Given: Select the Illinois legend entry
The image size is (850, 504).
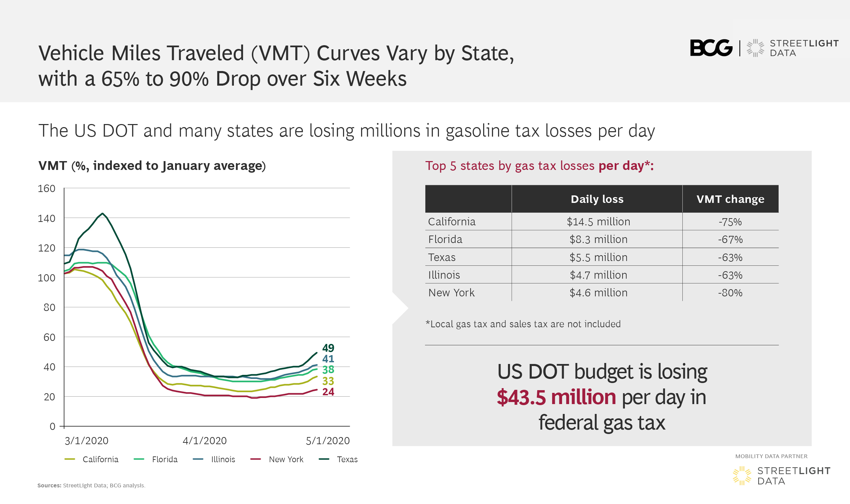Looking at the screenshot, I should click(214, 459).
